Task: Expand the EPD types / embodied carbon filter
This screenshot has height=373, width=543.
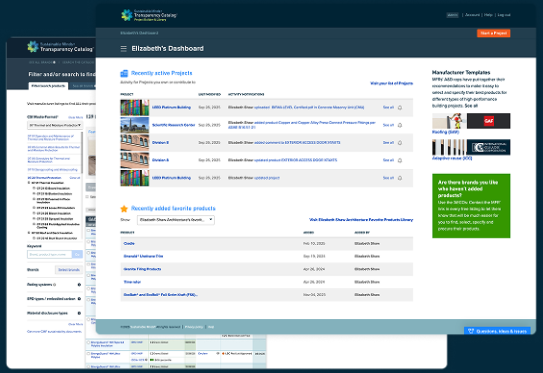Action: tap(79, 299)
